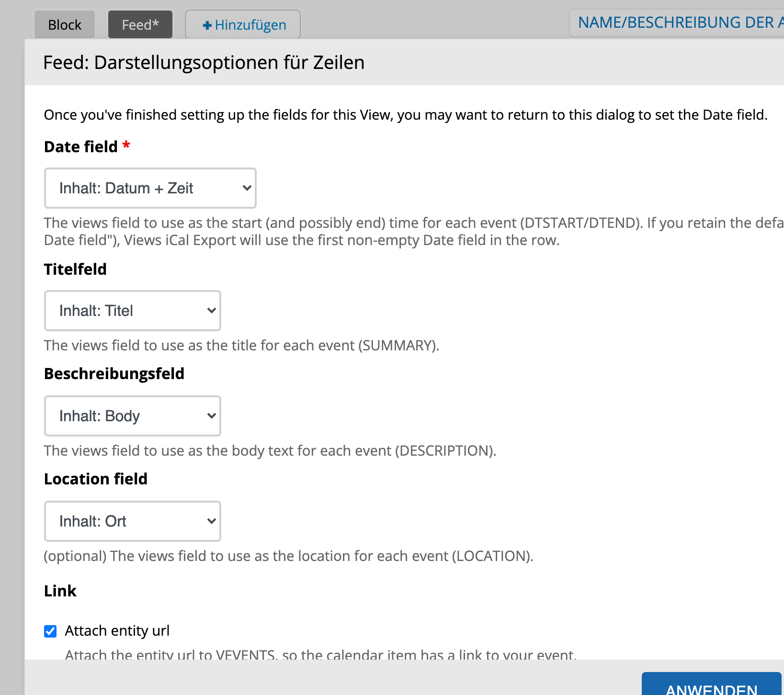Viewport: 784px width, 695px height.
Task: Click the Beschreibungsfeld label
Action: point(114,373)
